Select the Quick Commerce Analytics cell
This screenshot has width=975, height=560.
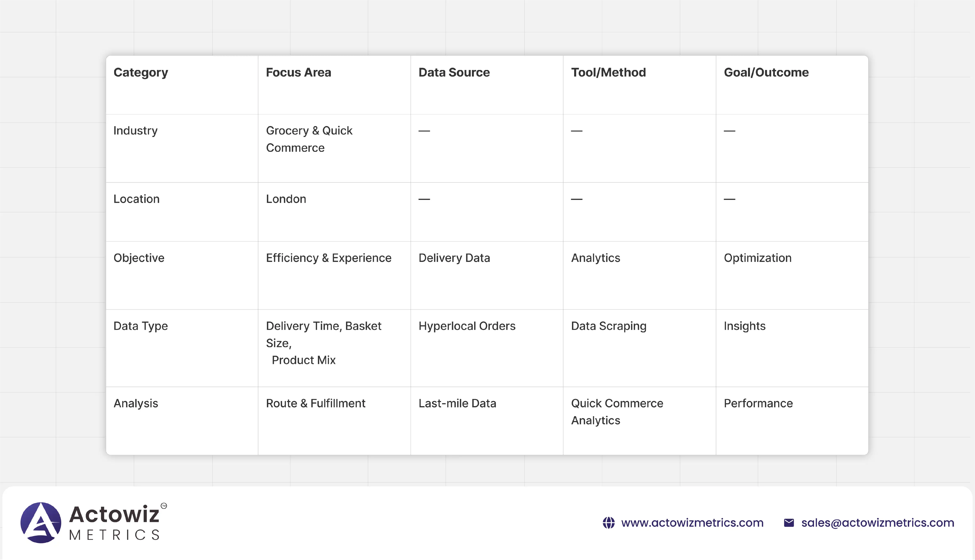pos(617,411)
